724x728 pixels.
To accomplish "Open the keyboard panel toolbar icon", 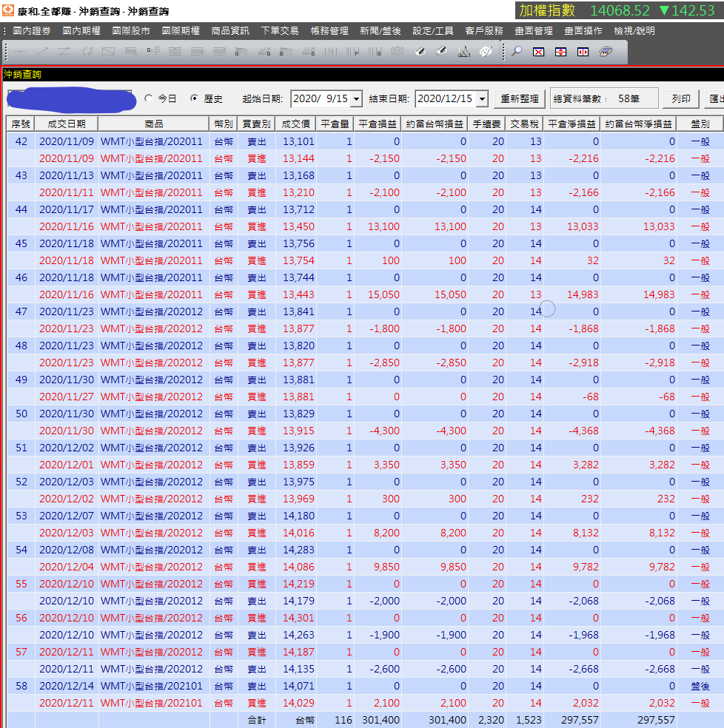I will tap(606, 52).
